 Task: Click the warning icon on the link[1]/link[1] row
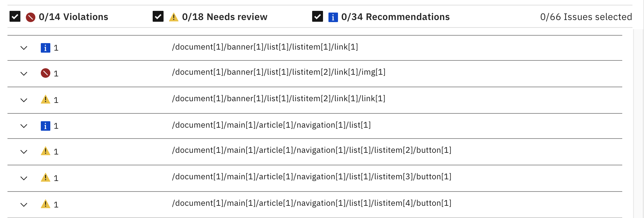tap(46, 100)
